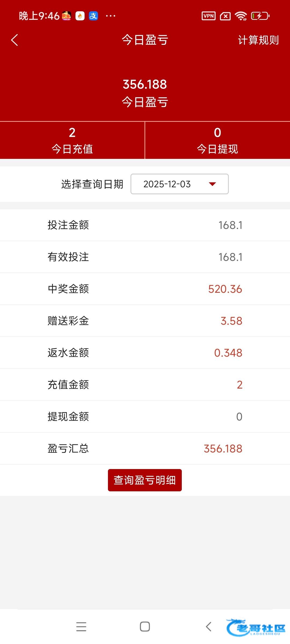Select the 中奖金额 winnings row

[145, 289]
